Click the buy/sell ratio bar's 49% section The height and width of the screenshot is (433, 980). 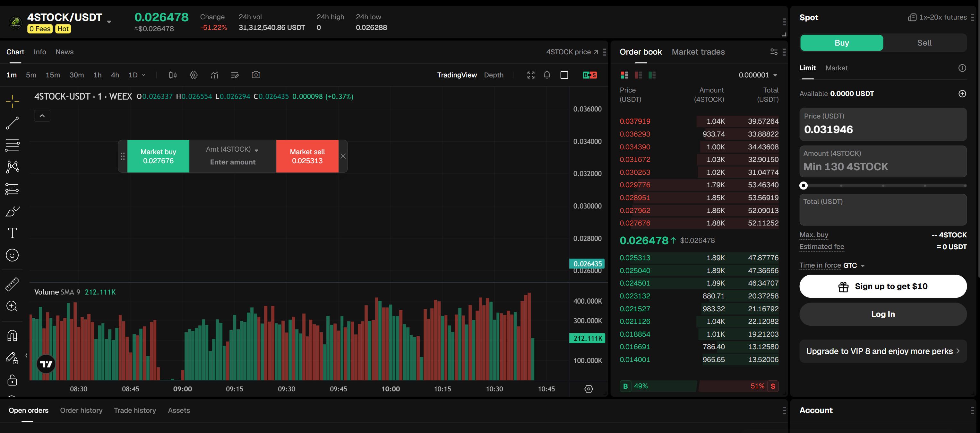[658, 386]
